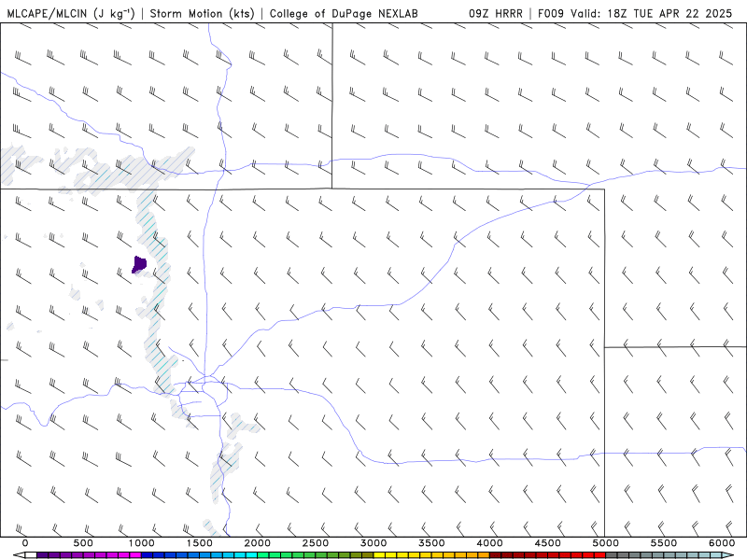Screen dimensions: 747x560
Task: Click colorbar tick label '4000'
Action: (489, 543)
